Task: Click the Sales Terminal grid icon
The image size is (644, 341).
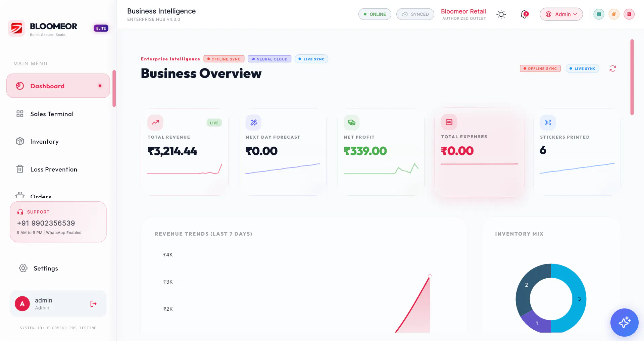Action: click(20, 114)
